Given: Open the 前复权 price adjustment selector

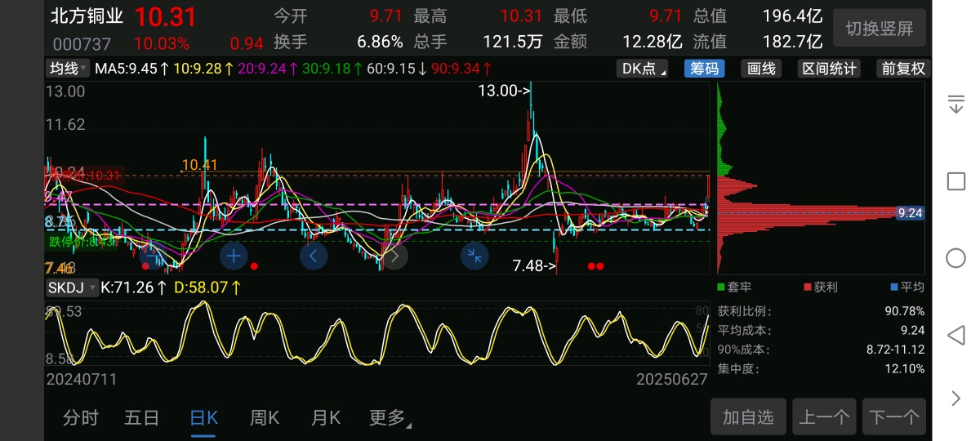Looking at the screenshot, I should [903, 69].
